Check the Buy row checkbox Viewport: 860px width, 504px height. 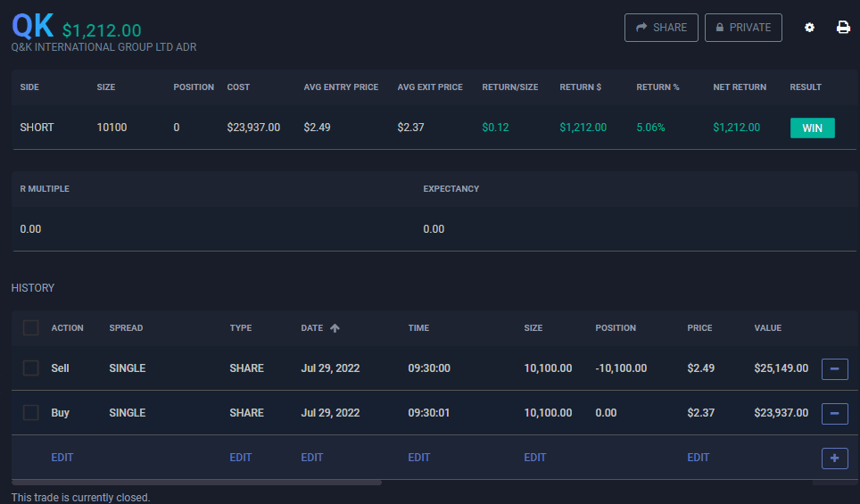(x=31, y=413)
